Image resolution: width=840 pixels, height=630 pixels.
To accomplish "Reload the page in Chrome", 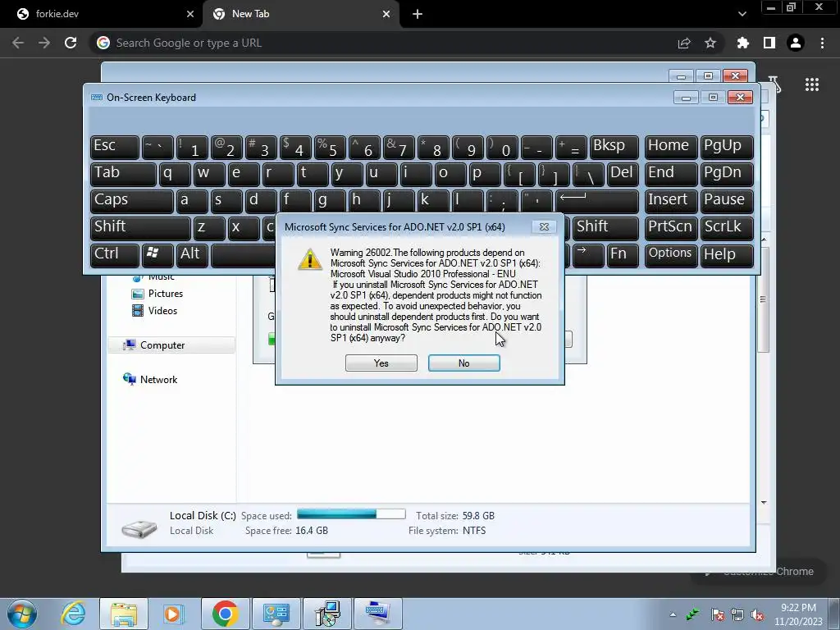I will pyautogui.click(x=71, y=43).
